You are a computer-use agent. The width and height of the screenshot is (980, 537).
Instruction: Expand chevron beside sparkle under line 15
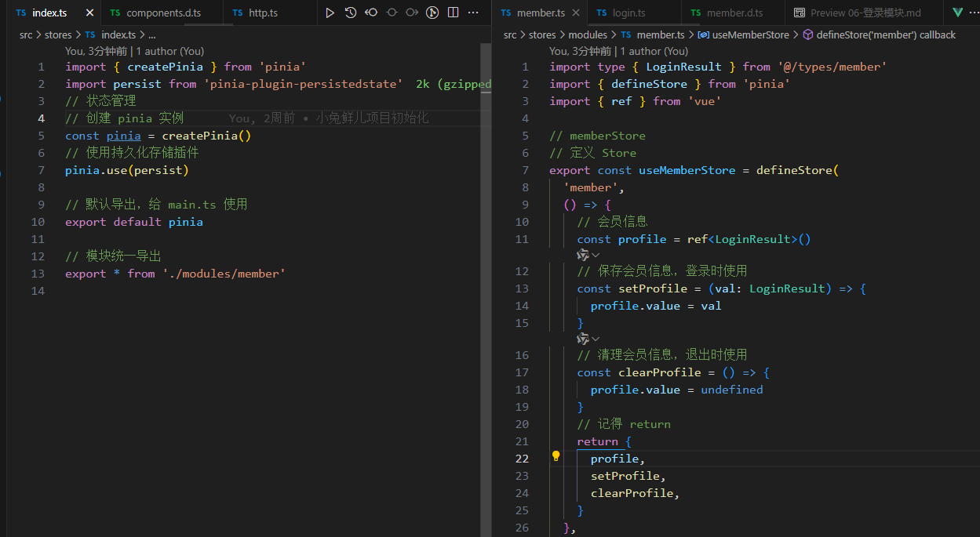pyautogui.click(x=596, y=339)
